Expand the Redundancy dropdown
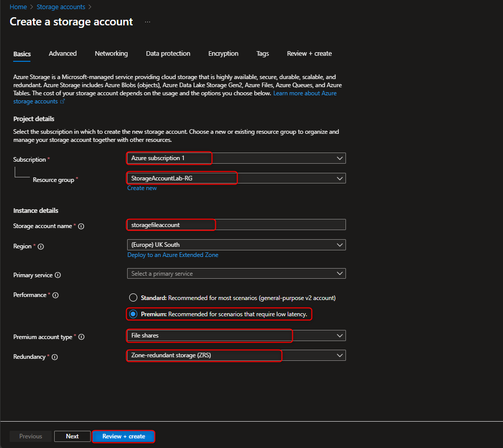Screen dimensions: 503x448 340,355
